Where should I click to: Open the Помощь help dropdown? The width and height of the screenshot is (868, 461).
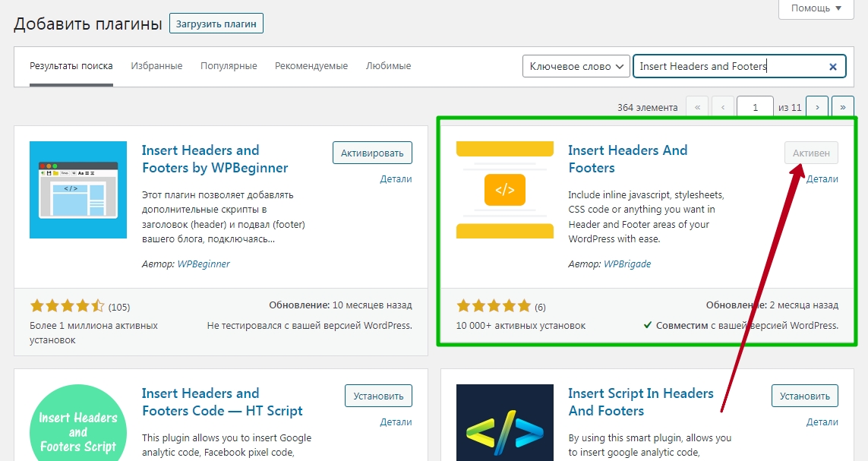(x=816, y=8)
